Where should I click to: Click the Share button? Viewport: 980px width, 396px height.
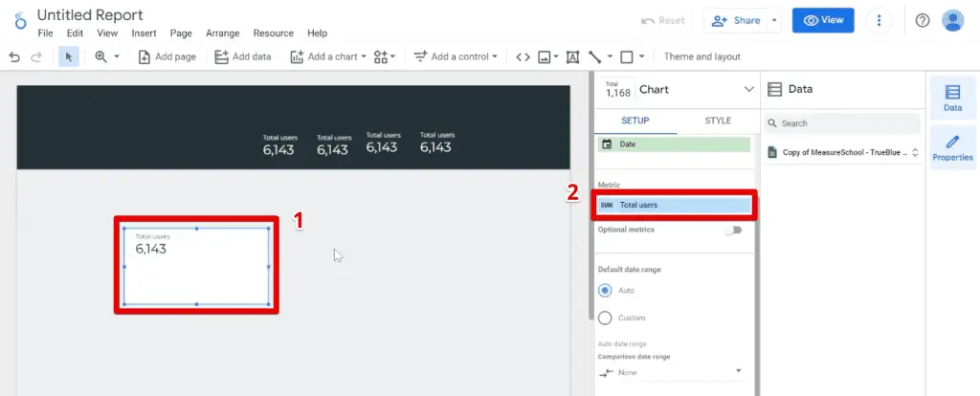[x=736, y=21]
